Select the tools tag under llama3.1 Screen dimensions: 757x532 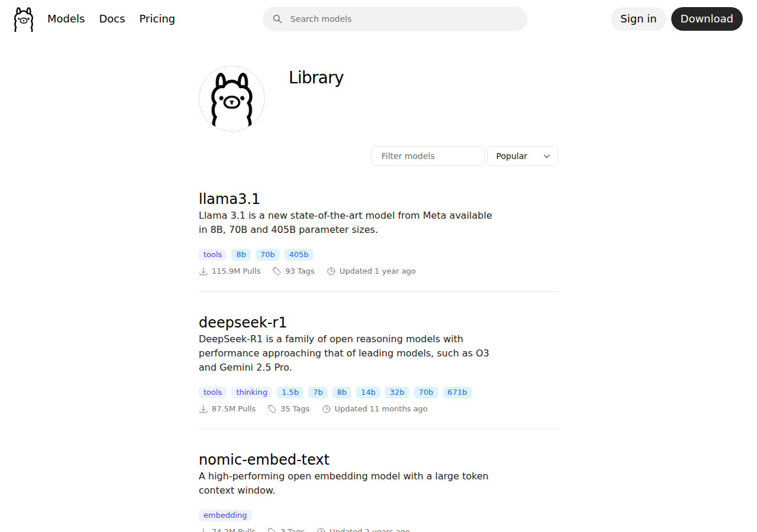click(x=213, y=255)
